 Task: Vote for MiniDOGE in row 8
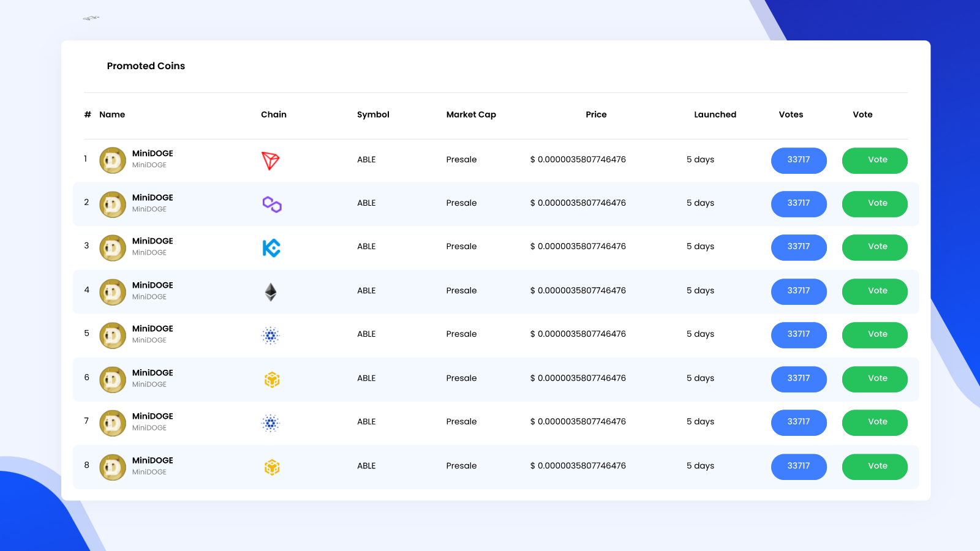(x=875, y=467)
